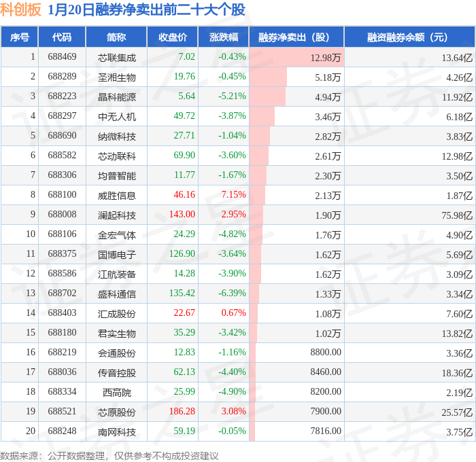Click closing price 186.28
The height and width of the screenshot is (462, 476).
[x=182, y=412]
